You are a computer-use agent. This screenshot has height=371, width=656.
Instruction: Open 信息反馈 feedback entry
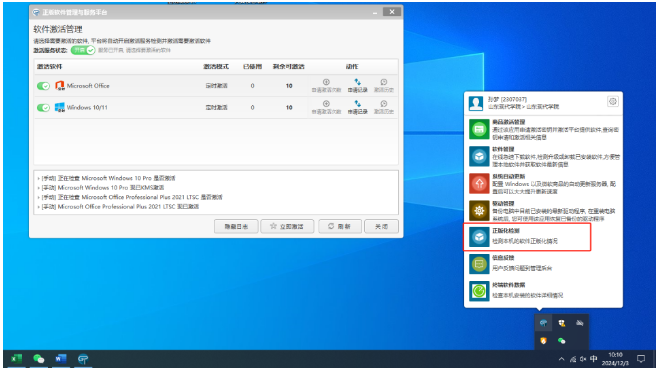coord(543,264)
